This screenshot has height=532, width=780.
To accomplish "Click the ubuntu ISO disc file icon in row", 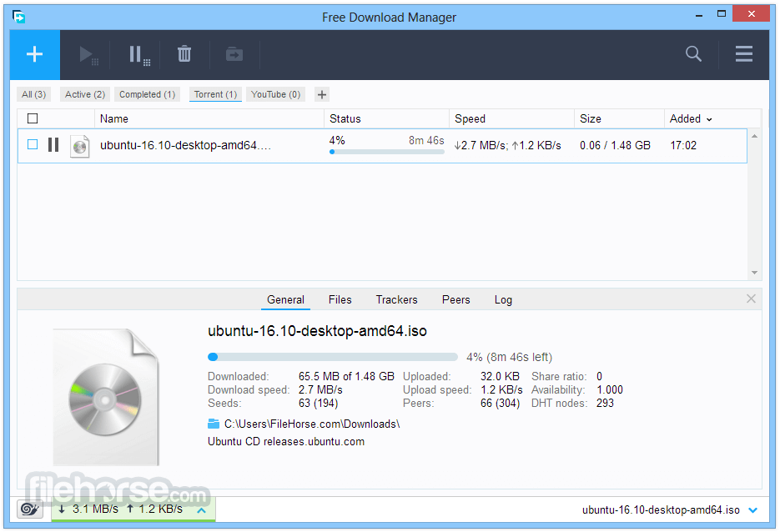I will (79, 146).
